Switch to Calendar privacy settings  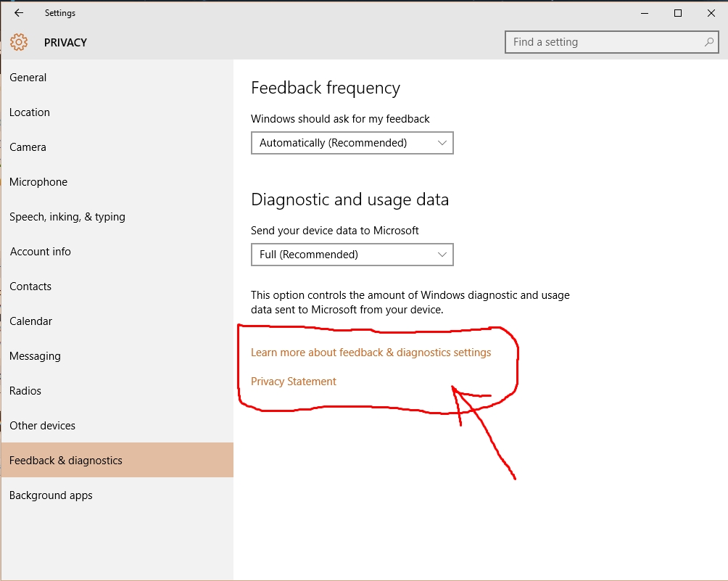(x=31, y=321)
